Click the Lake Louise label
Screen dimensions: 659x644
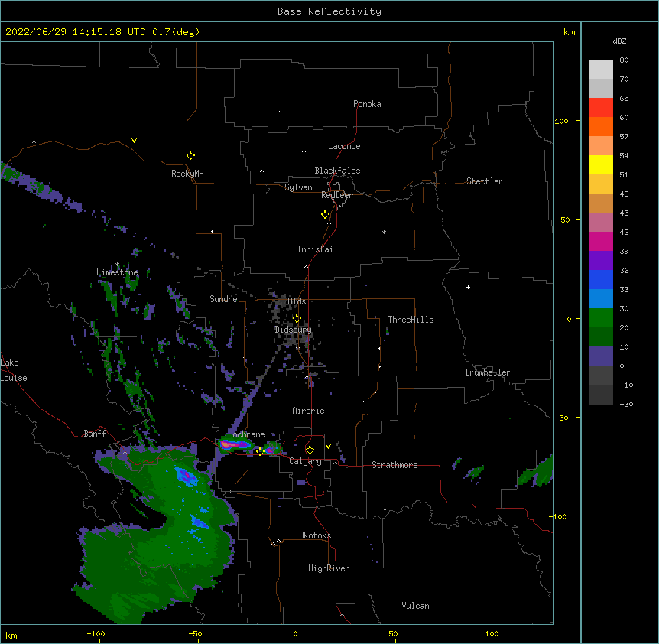pos(14,370)
